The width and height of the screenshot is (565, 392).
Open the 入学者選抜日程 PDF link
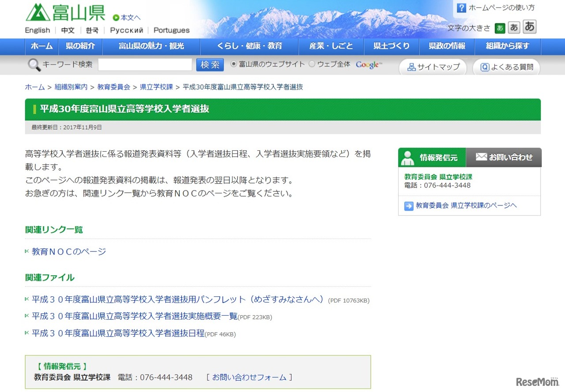point(117,333)
